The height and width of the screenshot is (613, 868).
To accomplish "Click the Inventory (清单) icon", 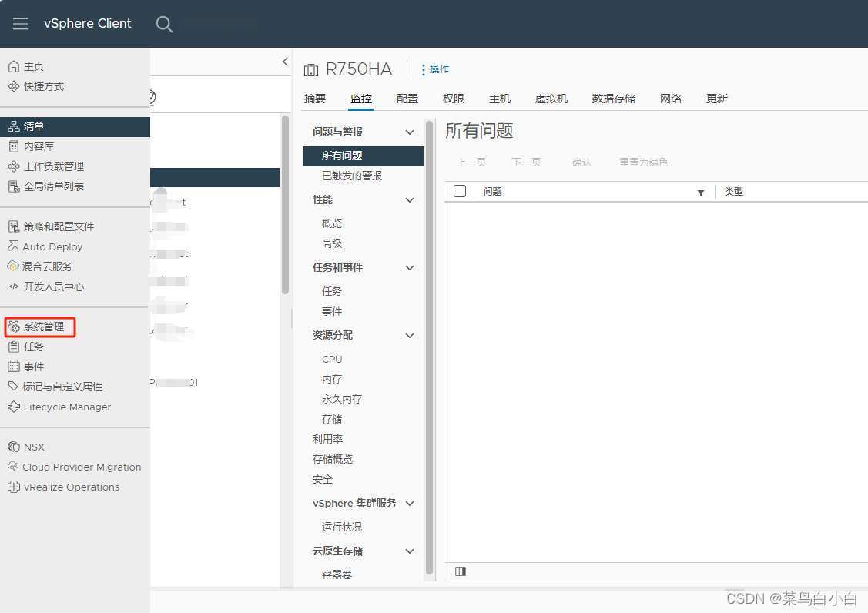I will pyautogui.click(x=14, y=126).
